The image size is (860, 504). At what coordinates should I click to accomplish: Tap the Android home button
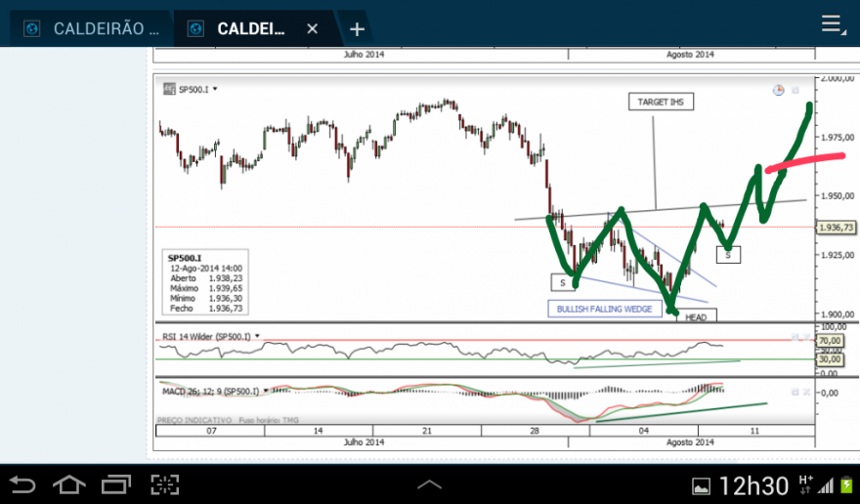[69, 484]
